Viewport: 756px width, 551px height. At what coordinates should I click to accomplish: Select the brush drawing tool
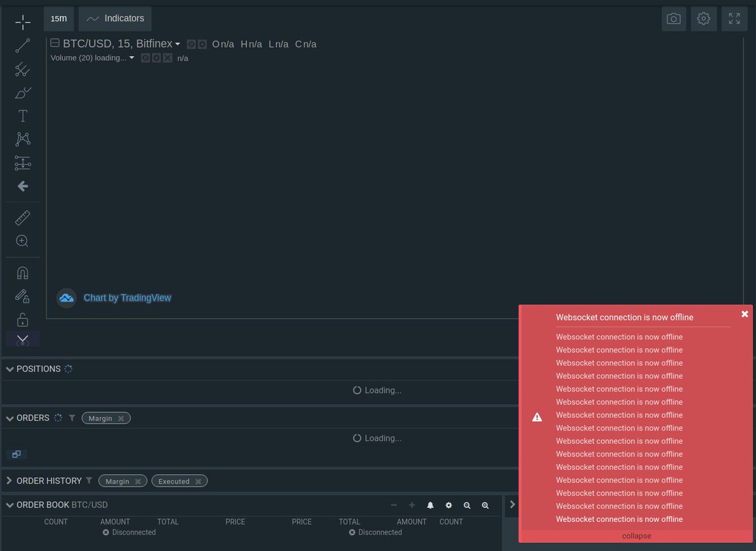[23, 93]
